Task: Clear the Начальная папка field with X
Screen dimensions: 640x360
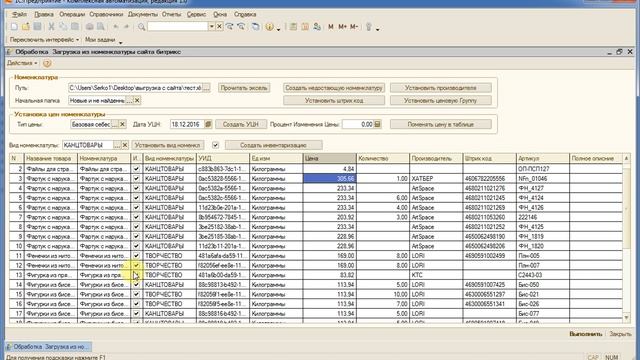Action: coord(137,100)
